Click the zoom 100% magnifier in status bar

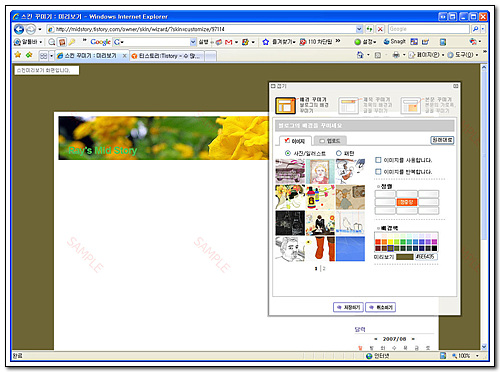(x=454, y=356)
